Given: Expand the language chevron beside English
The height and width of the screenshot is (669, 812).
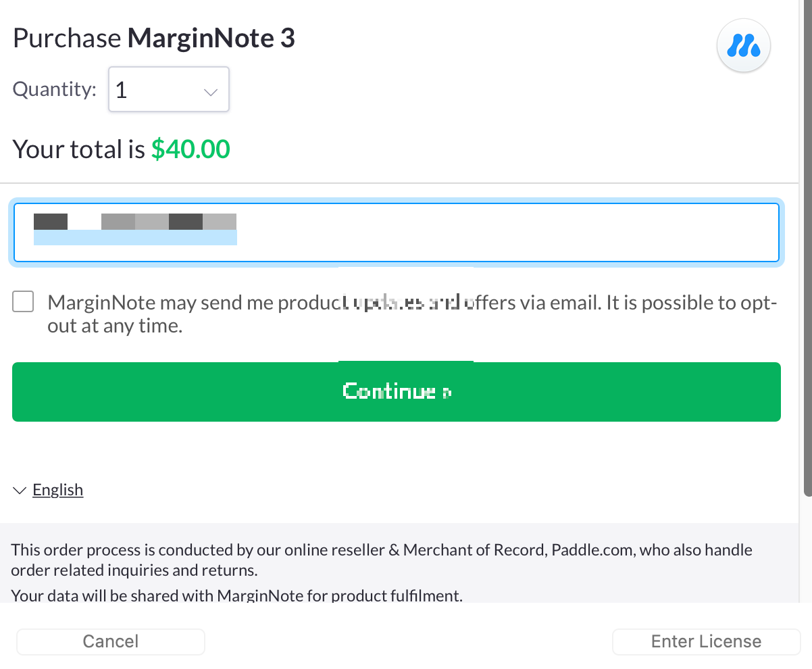Looking at the screenshot, I should click(20, 491).
